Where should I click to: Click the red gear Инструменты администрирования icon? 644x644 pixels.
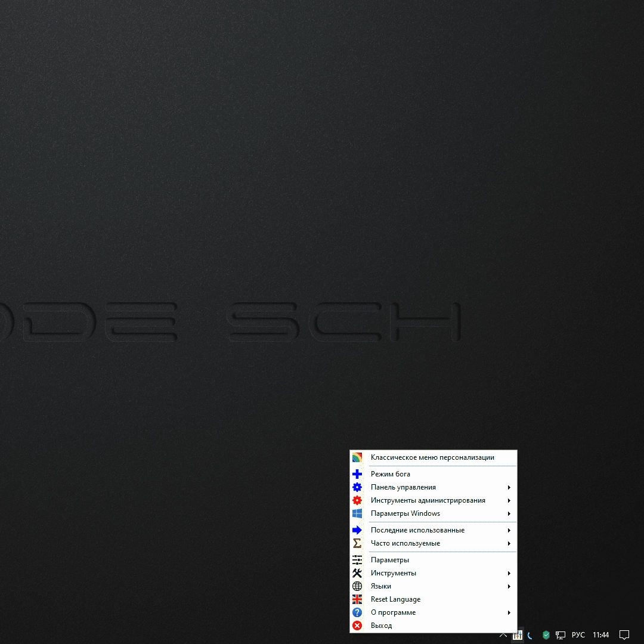coord(357,500)
